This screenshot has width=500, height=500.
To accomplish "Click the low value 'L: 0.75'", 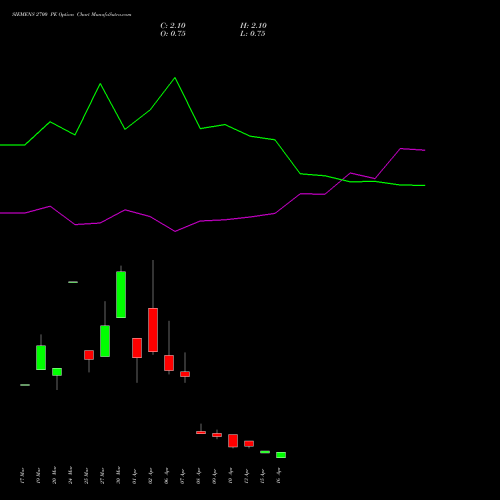I will 253,34.
